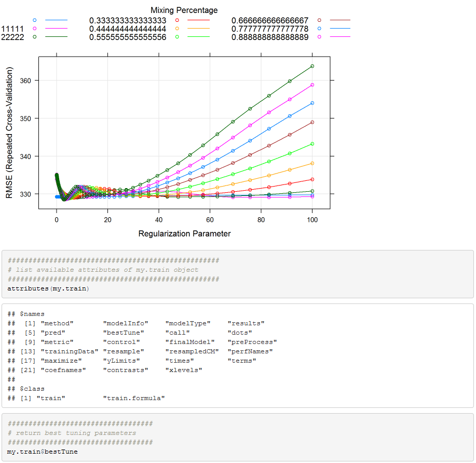
Task: Select the "times" attribute name
Action: 180,361
